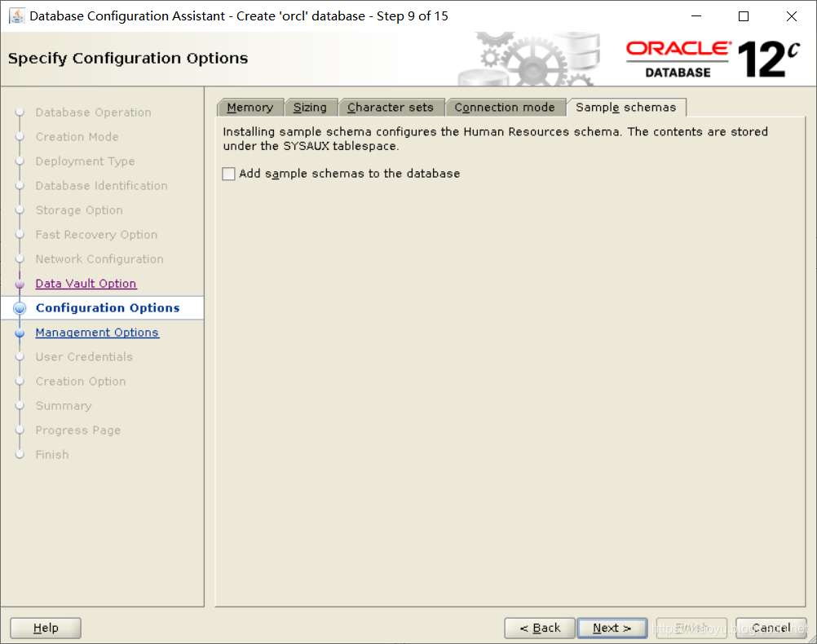Maximize the Database Configuration Assistant window
Viewport: 817px width, 644px height.
[x=744, y=16]
